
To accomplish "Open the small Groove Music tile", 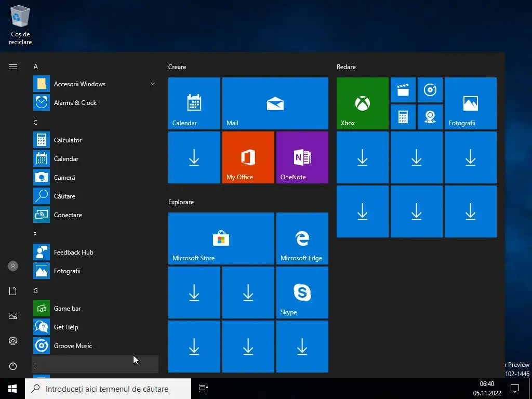I will [430, 90].
